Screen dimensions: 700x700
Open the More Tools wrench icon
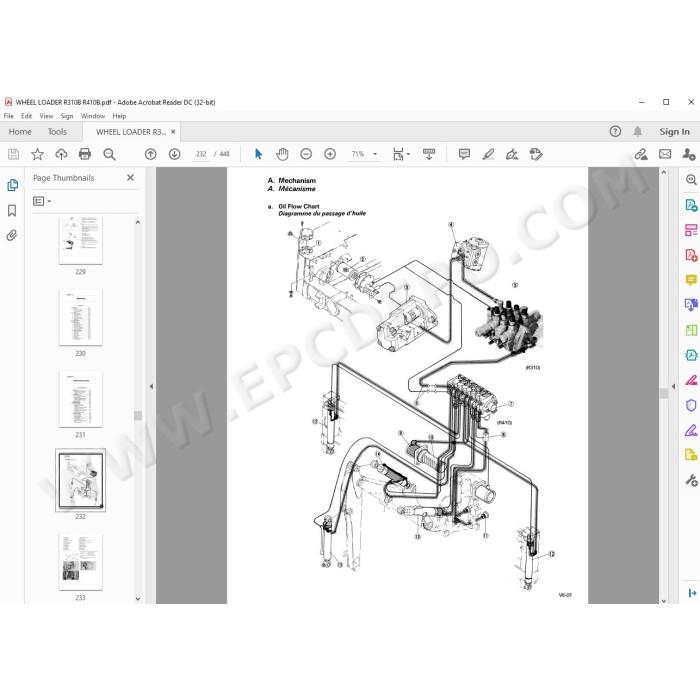pos(691,480)
